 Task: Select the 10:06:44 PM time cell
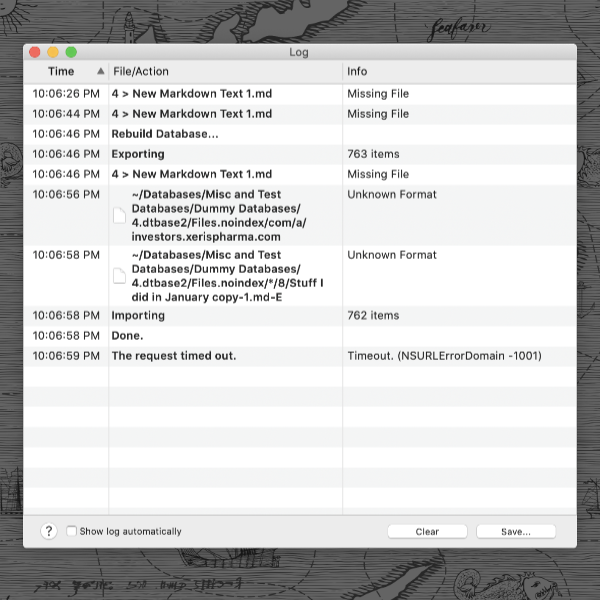click(x=66, y=114)
